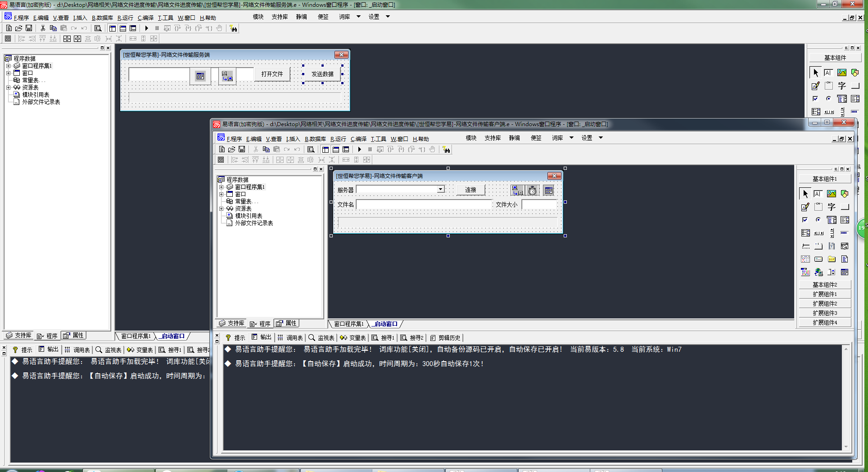Select the client socket component on client form
The width and height of the screenshot is (868, 472).
coord(518,191)
